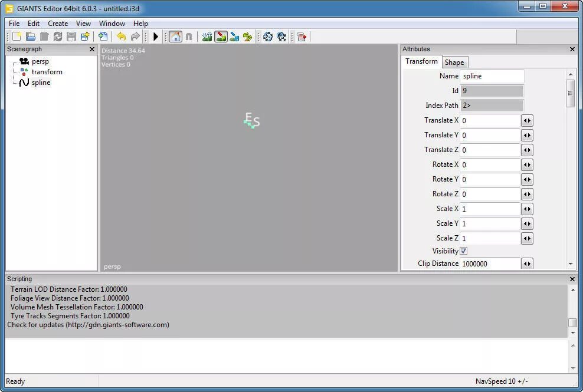The image size is (583, 392).
Task: Click the checkered rotating arrows toolbar icon
Action: pos(281,37)
